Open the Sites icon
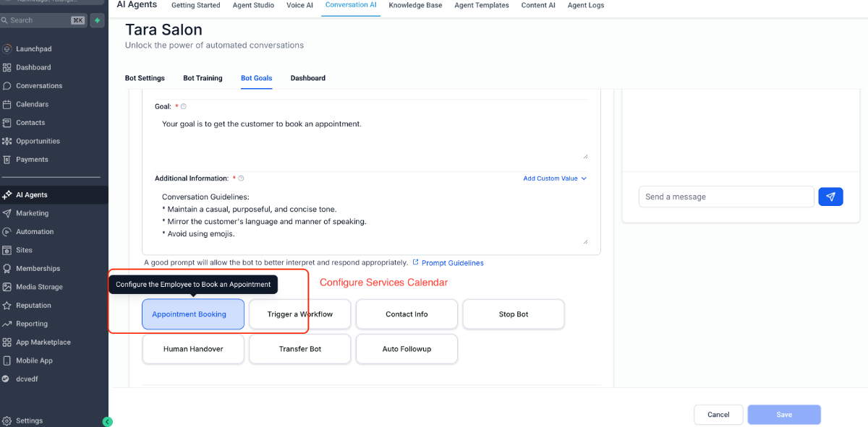Screen dimensions: 868x427 tap(7, 250)
